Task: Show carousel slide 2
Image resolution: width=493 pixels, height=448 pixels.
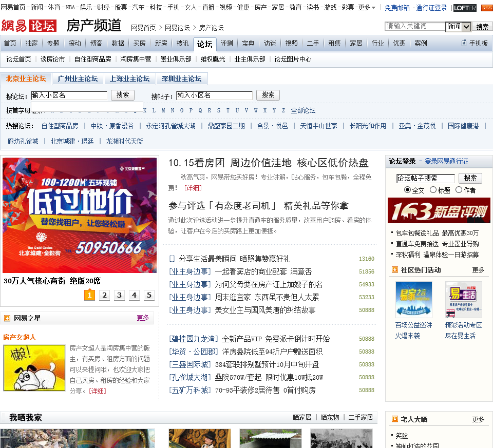Action: pyautogui.click(x=104, y=295)
